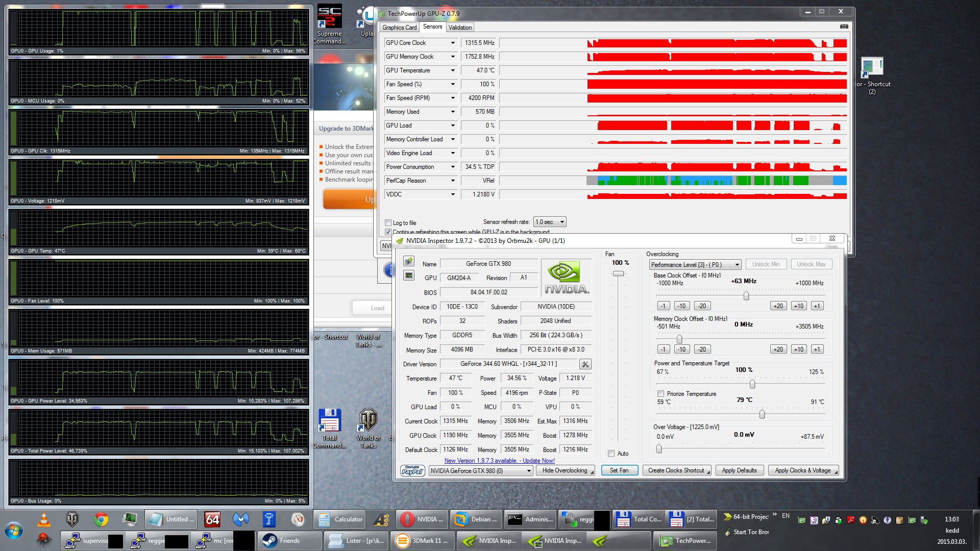Click Base Clock Offset +10 stepper
Viewport: 980px width, 551px height.
pyautogui.click(x=798, y=306)
